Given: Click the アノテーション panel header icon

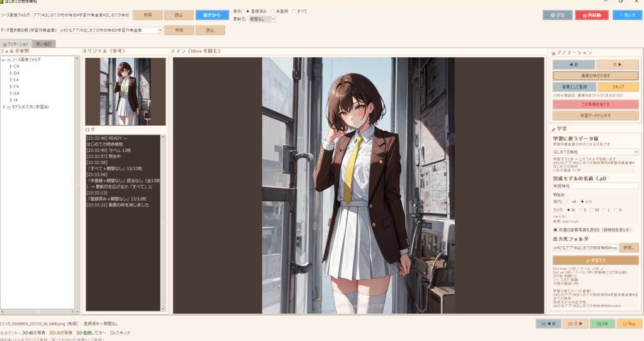Looking at the screenshot, I should [553, 53].
